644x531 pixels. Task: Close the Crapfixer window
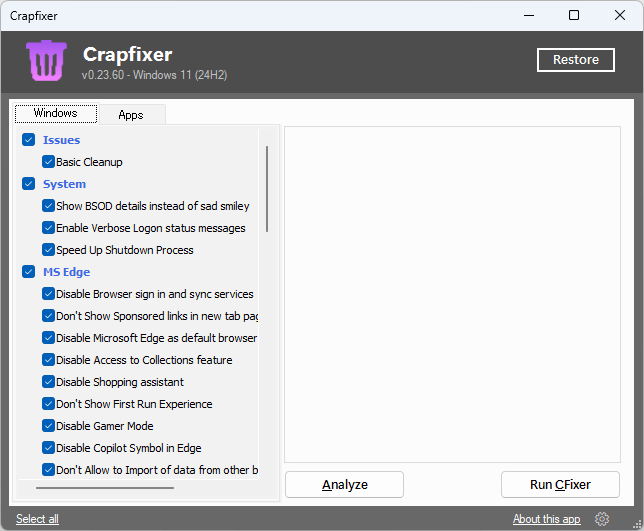click(x=620, y=16)
